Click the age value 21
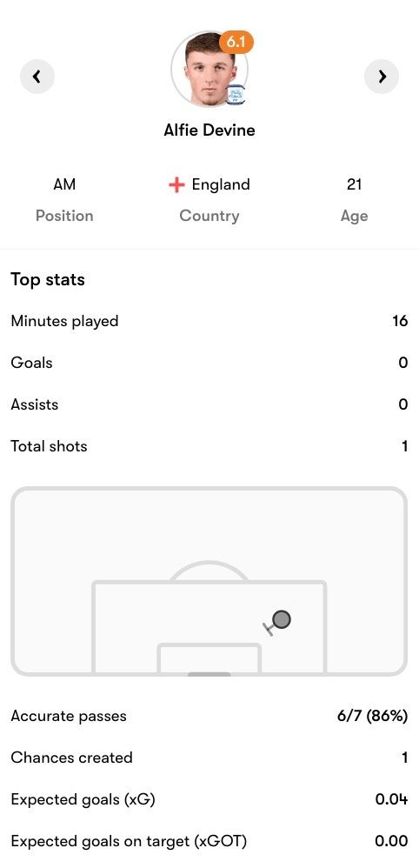Screen dimensions: 419x868 [355, 184]
